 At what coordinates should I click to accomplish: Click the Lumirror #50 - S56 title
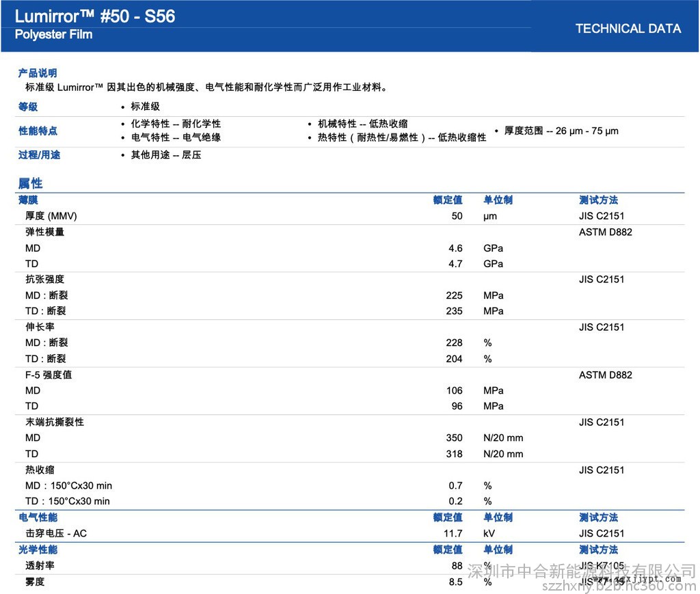click(x=96, y=16)
